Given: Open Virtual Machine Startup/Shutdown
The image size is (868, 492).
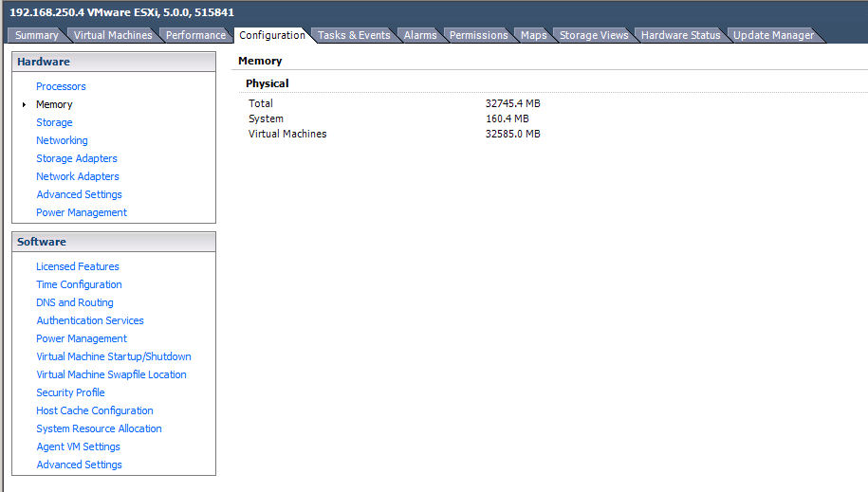Looking at the screenshot, I should pyautogui.click(x=114, y=356).
